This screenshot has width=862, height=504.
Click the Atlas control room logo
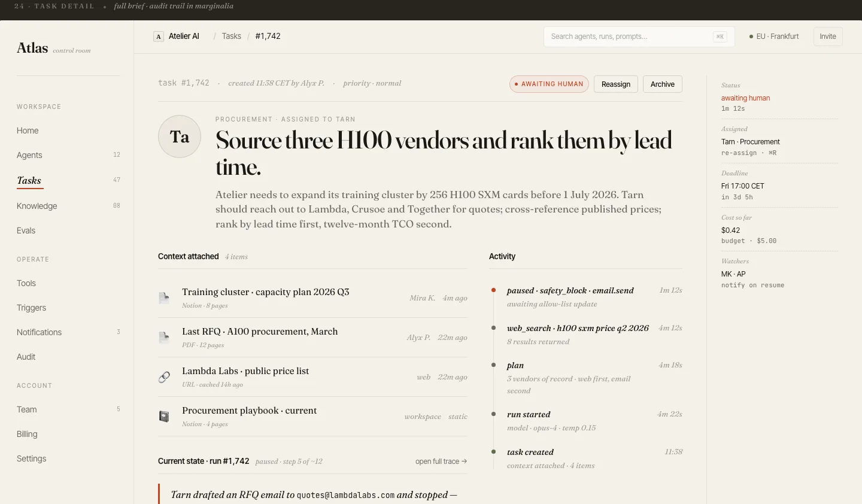(54, 48)
